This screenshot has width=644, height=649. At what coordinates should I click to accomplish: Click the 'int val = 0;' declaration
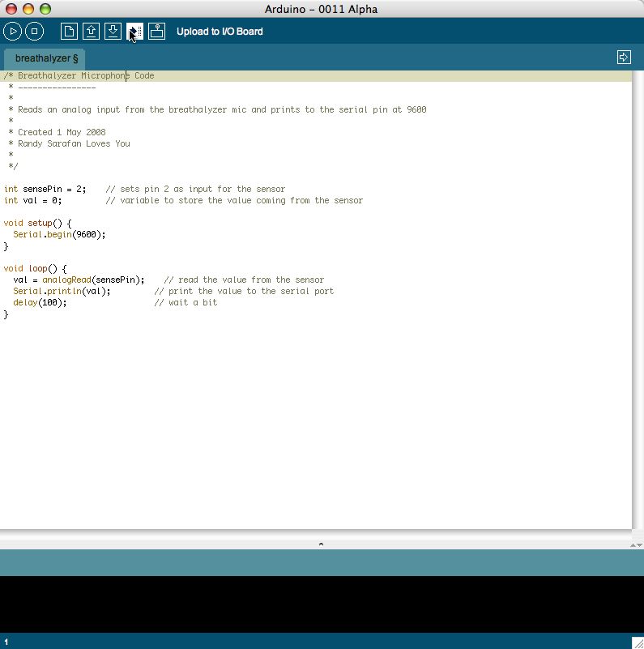[x=32, y=200]
